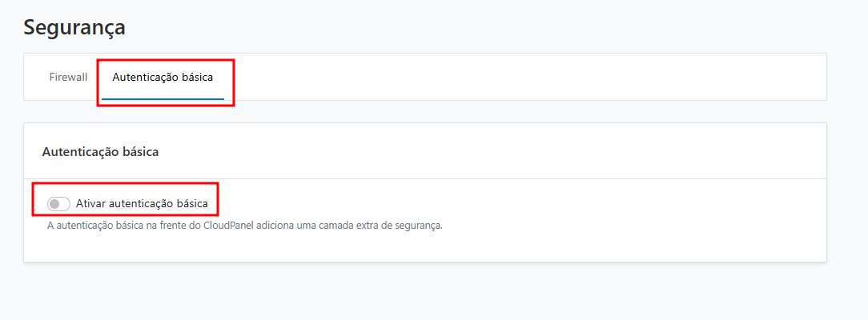Click the blue underline beneath the active tab
The width and height of the screenshot is (868, 320).
[163, 99]
